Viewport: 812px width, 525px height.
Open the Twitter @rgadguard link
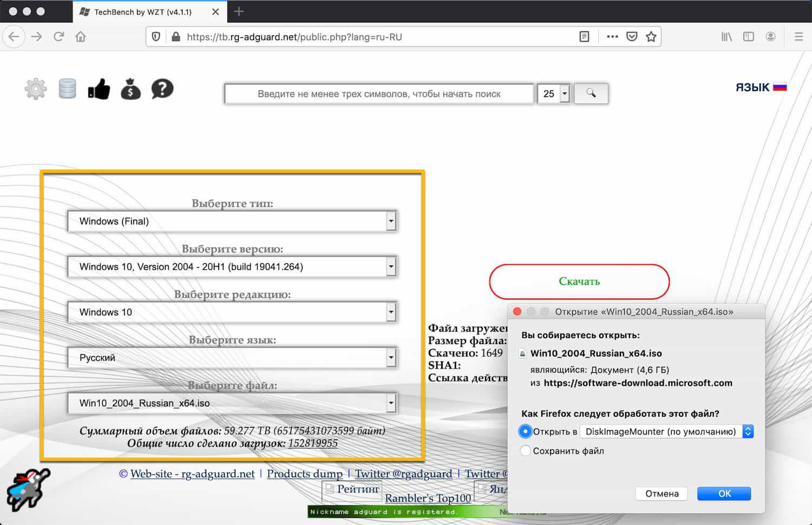pos(403,474)
